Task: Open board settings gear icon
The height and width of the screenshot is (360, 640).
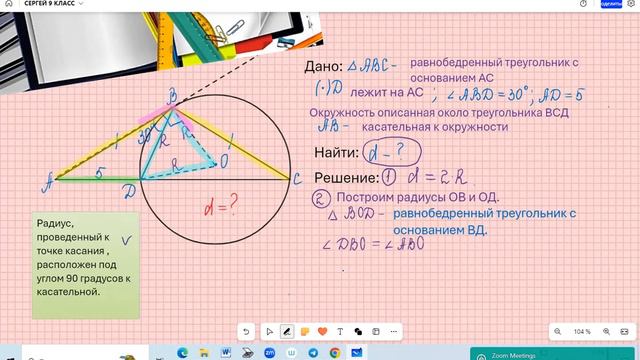Action: click(x=631, y=3)
